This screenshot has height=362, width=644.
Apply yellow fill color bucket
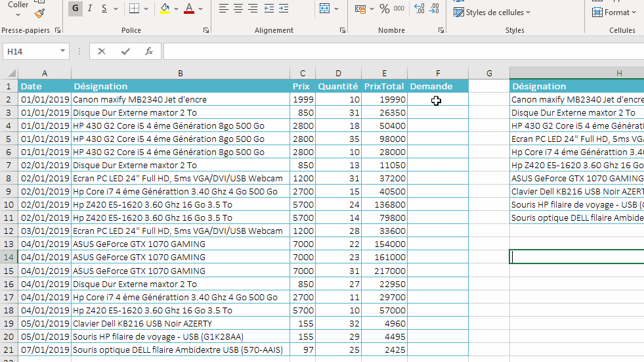coord(165,9)
